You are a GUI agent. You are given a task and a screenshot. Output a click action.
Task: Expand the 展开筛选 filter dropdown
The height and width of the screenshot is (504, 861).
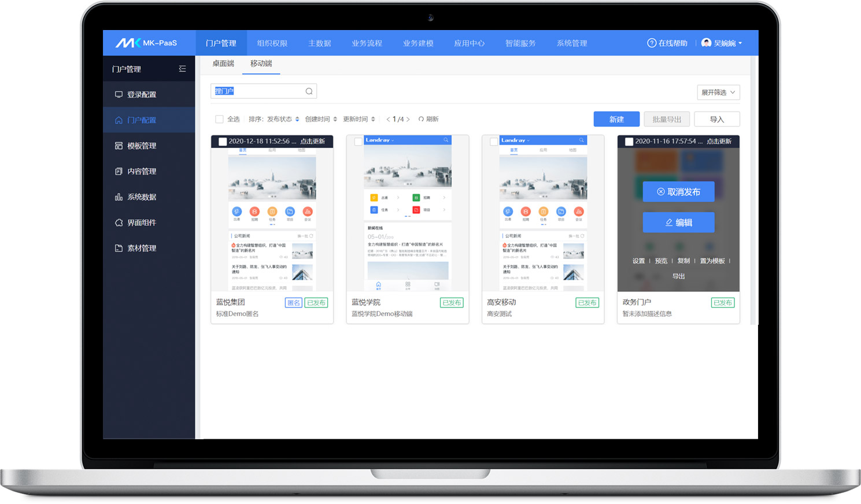click(x=718, y=92)
